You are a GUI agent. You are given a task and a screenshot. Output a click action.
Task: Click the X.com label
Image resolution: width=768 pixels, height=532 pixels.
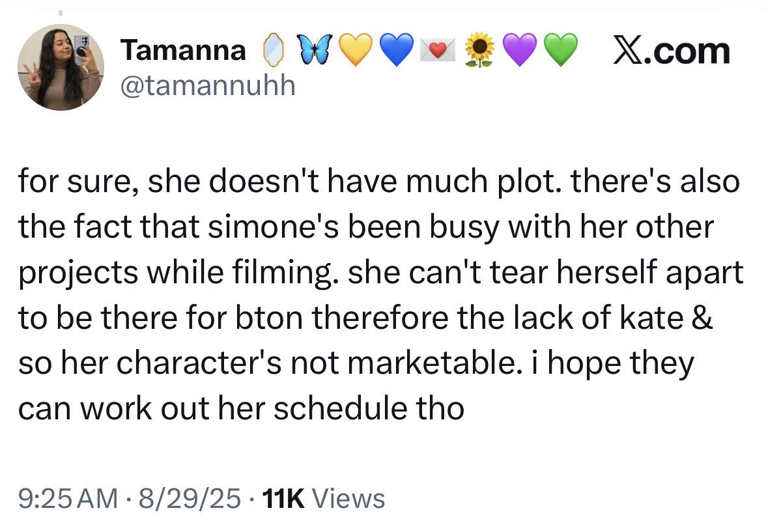point(671,51)
